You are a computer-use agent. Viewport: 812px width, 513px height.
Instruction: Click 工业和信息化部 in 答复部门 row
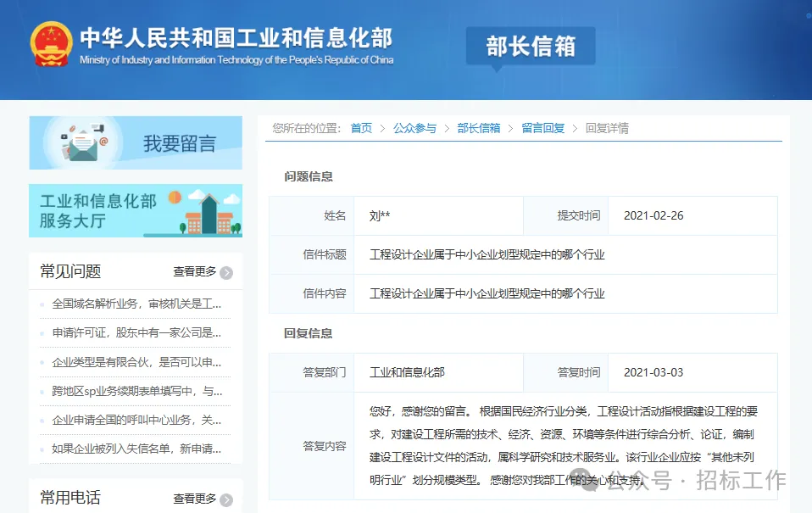(407, 372)
